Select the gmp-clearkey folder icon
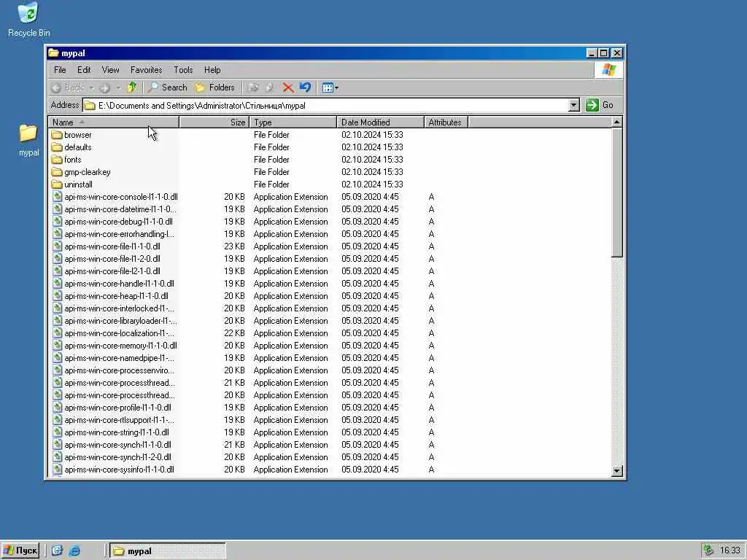The width and height of the screenshot is (747, 560). (57, 172)
